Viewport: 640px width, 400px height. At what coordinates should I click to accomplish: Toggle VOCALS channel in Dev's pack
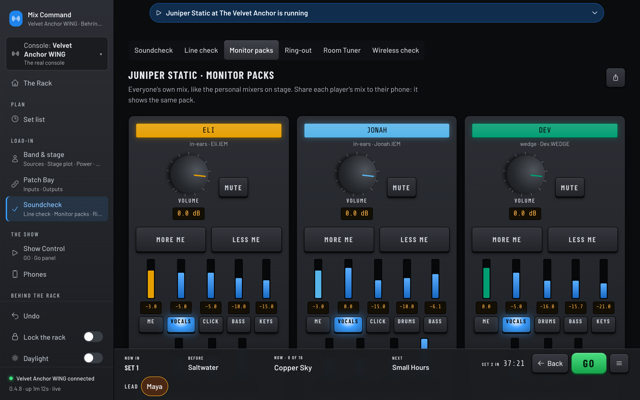click(516, 324)
